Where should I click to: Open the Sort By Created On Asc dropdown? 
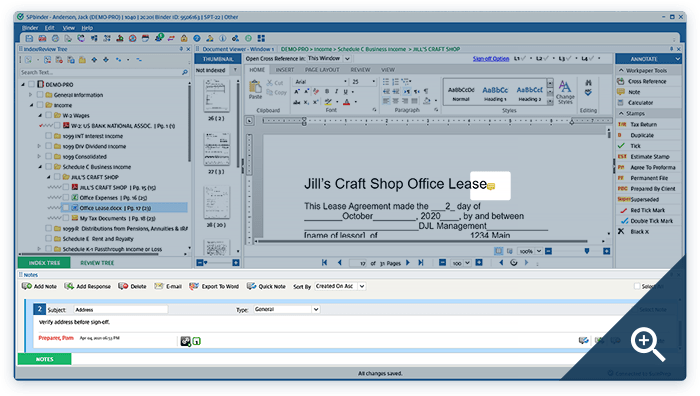point(362,286)
